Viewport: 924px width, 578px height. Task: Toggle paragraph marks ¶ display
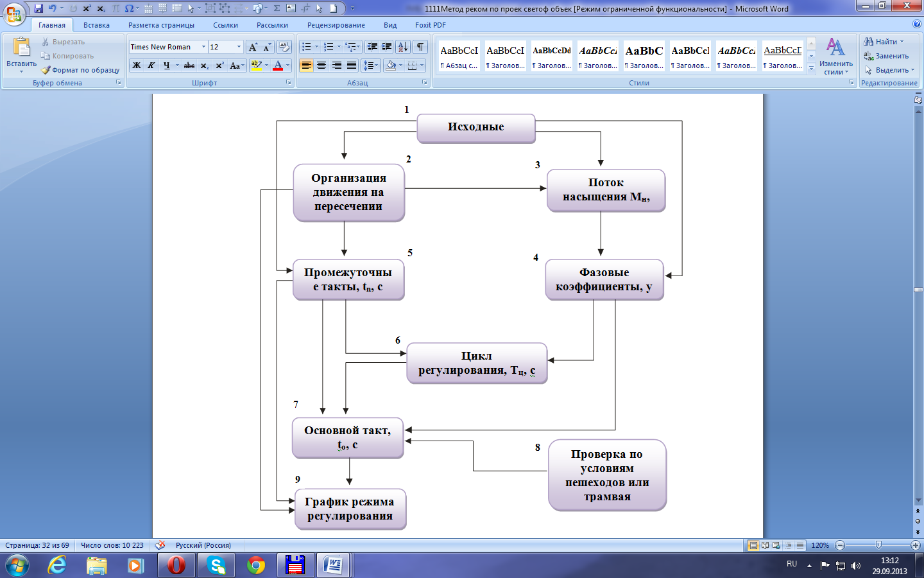(x=420, y=47)
